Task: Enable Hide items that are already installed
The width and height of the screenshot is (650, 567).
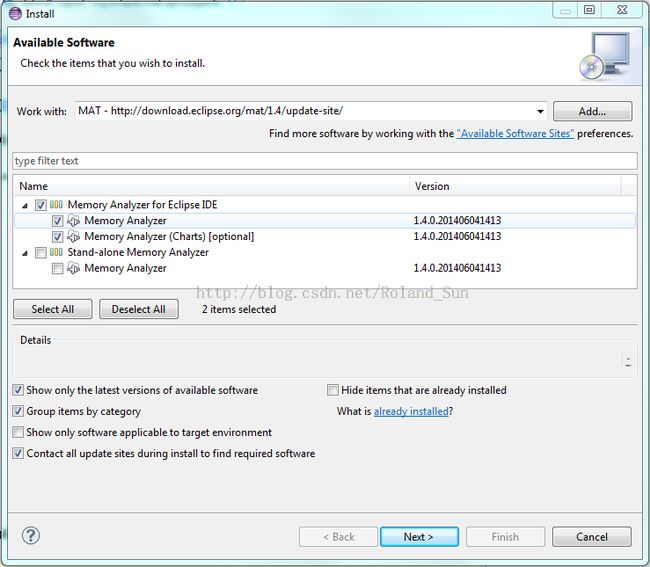Action: click(332, 390)
